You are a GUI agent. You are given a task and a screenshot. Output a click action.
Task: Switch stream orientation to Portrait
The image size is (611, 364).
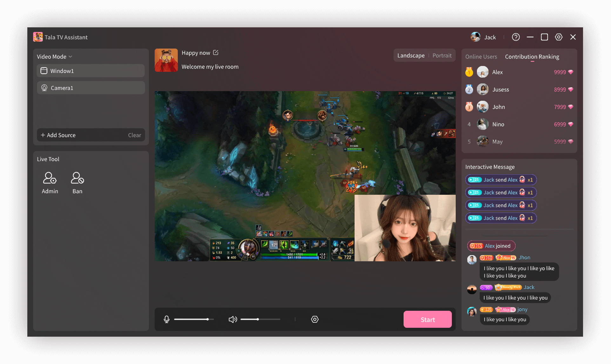pyautogui.click(x=442, y=55)
